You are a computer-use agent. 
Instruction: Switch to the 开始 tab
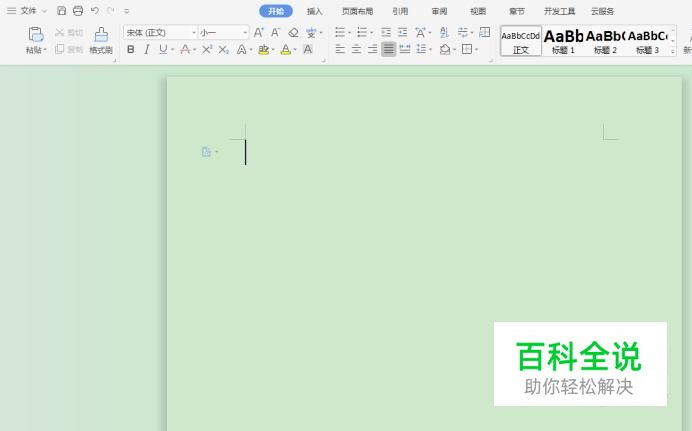pos(276,11)
